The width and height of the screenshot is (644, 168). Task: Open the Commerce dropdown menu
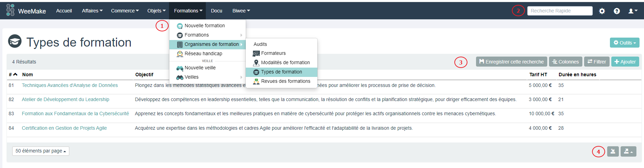[125, 11]
